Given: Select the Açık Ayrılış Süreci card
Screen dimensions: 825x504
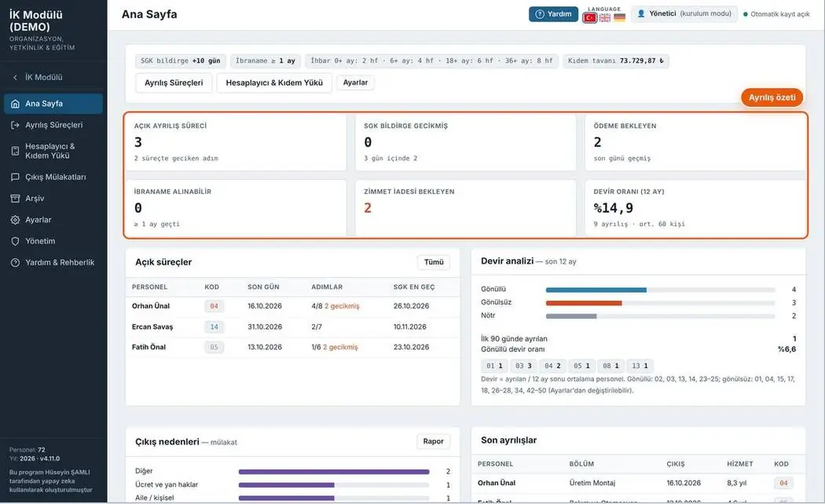Looking at the screenshot, I should (x=236, y=142).
